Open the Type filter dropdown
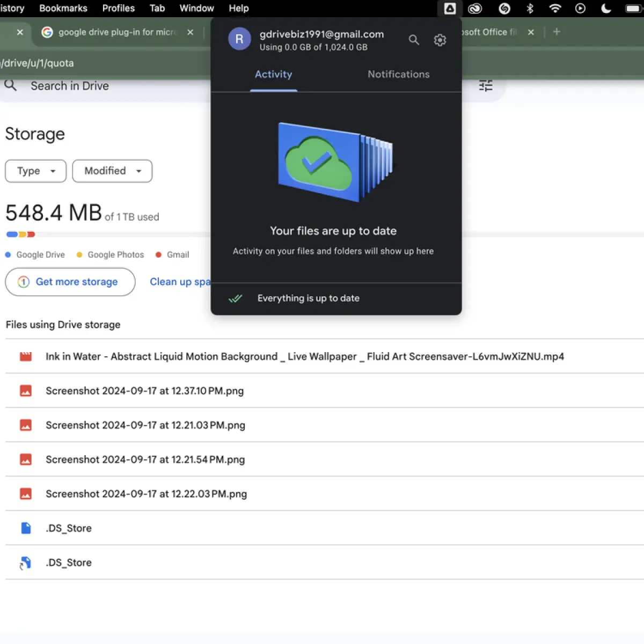Viewport: 644px width, 644px height. click(36, 171)
